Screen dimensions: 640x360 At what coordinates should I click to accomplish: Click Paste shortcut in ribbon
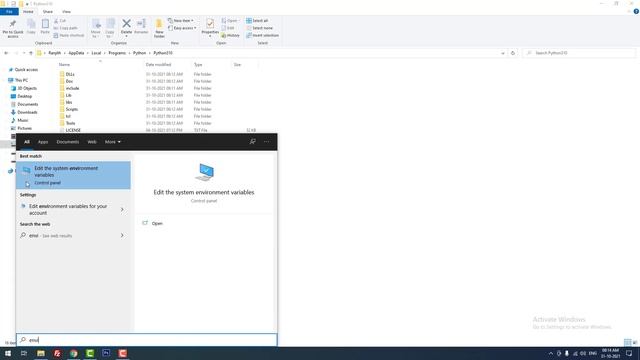click(69, 36)
